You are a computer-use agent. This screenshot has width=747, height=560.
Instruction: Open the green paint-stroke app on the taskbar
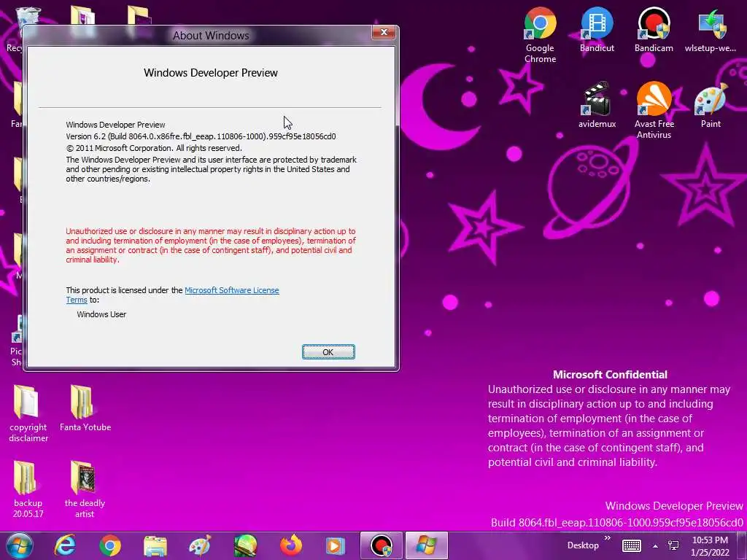tap(245, 545)
